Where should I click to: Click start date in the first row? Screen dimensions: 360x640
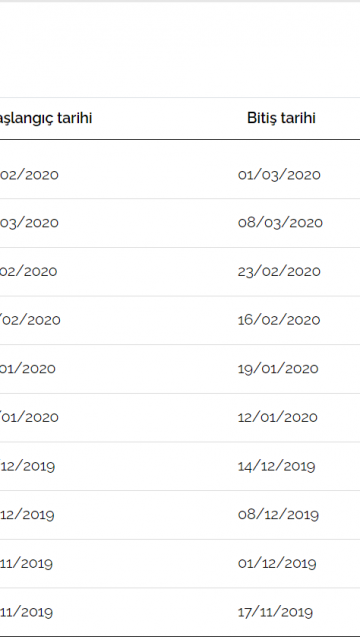pos(29,175)
